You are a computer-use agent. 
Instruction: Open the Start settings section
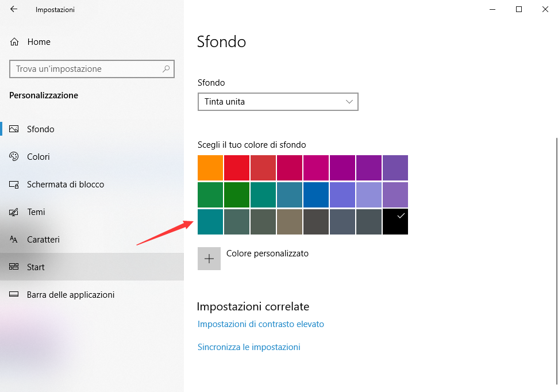coord(92,267)
